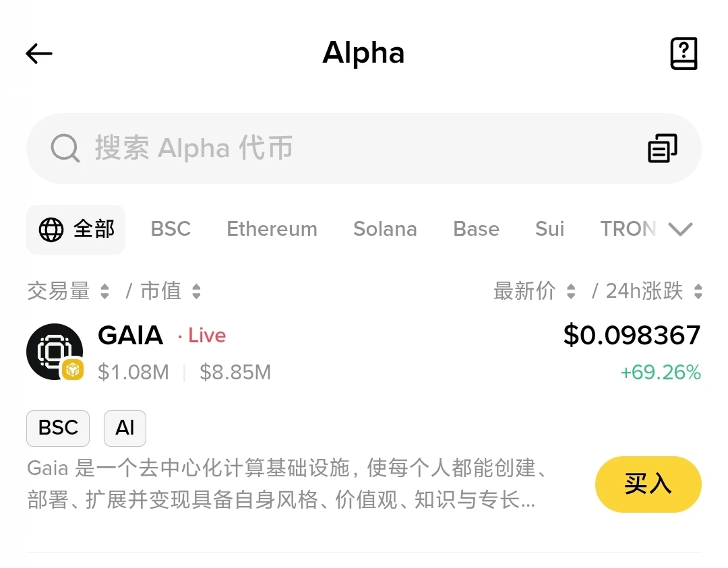Tap the AI category tag

click(x=125, y=428)
